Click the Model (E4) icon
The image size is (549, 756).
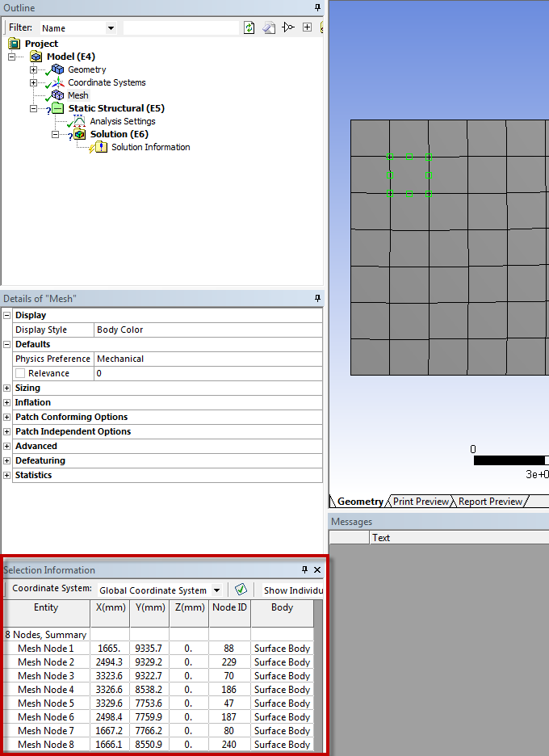(36, 57)
